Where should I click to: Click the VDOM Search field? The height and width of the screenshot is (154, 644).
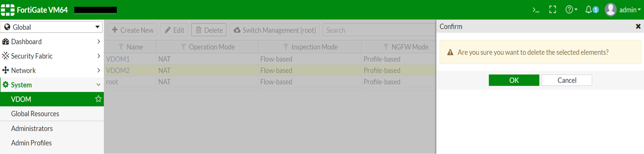tap(379, 30)
